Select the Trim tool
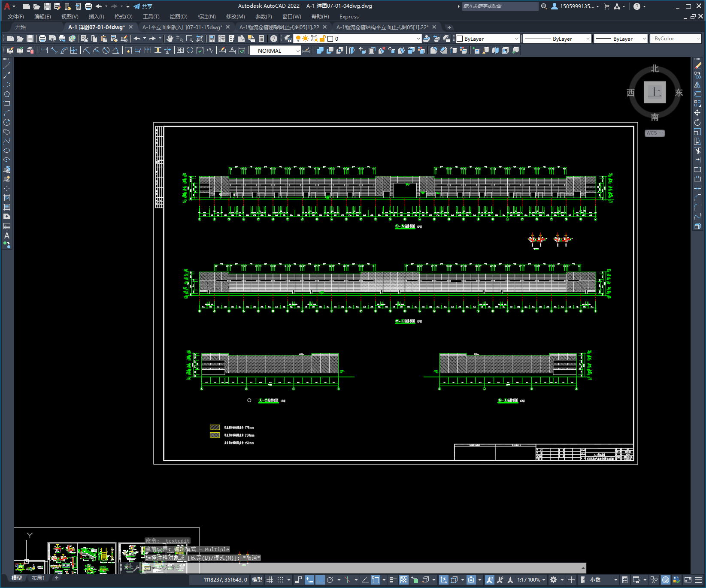The height and width of the screenshot is (588, 706). click(x=697, y=151)
